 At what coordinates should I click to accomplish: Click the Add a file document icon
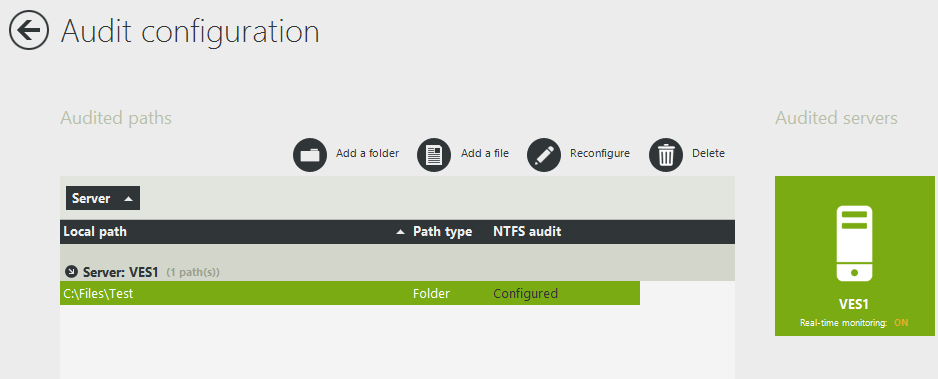point(434,155)
